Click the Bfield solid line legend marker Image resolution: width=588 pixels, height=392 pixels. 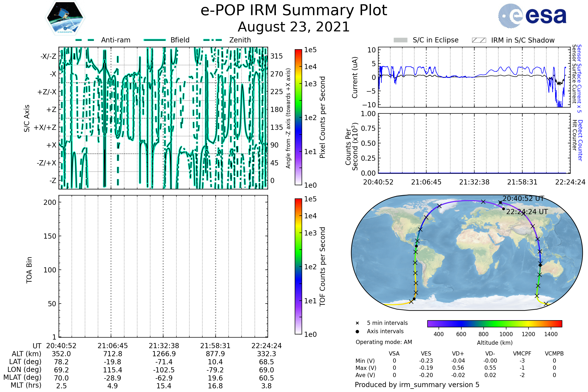pyautogui.click(x=155, y=40)
